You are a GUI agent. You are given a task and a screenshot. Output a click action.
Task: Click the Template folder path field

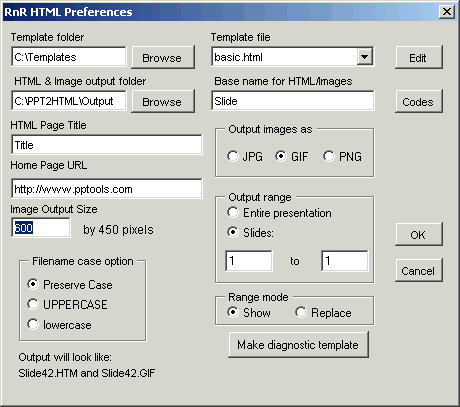coord(69,57)
